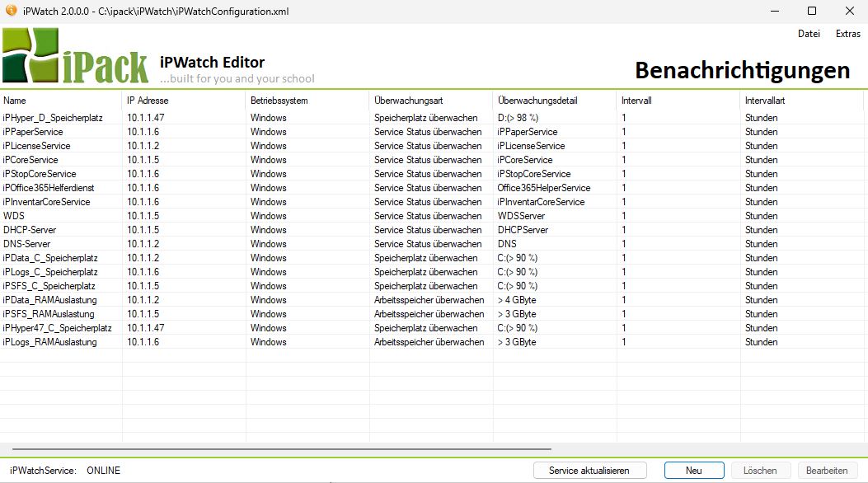The height and width of the screenshot is (483, 868).
Task: Sort by the Intervallart column header
Action: tap(801, 101)
